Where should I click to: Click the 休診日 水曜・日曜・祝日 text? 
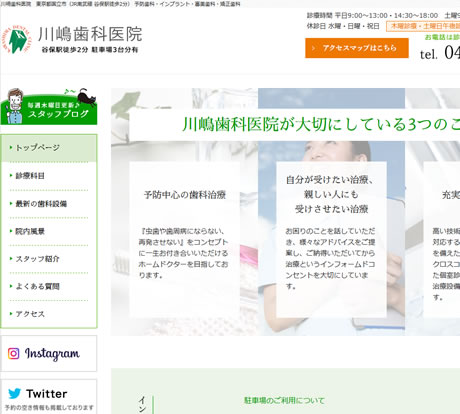343,26
